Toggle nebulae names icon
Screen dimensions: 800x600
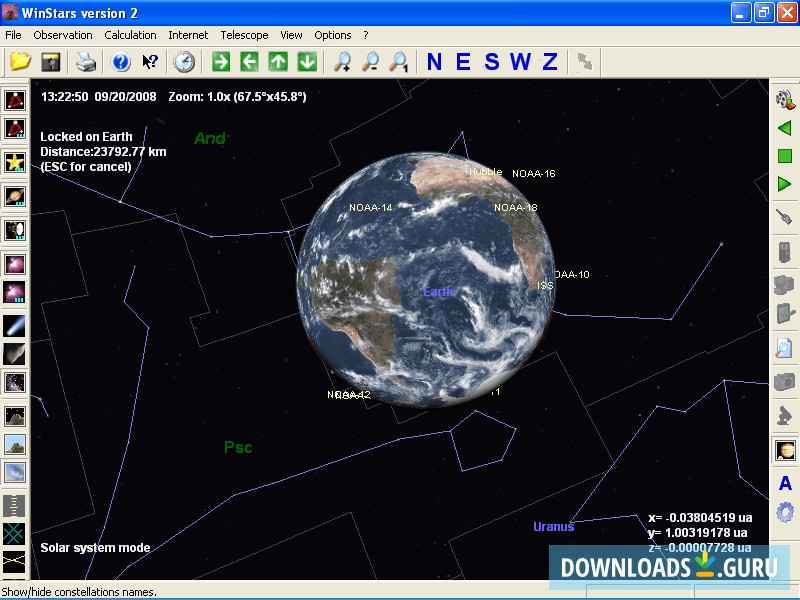tap(15, 293)
